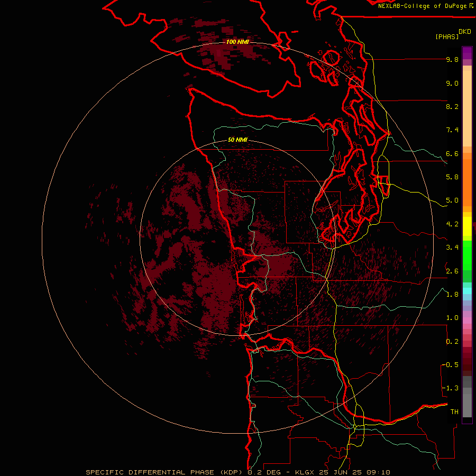476x476 pixels.
Task: Select the 3.4 value on the color scale
Action: point(452,248)
